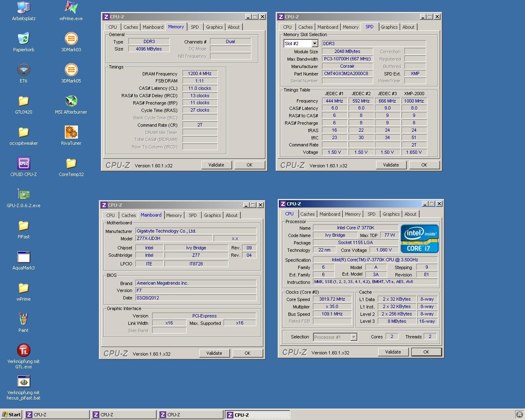Click the system tray icon in the taskbar

tap(519, 415)
